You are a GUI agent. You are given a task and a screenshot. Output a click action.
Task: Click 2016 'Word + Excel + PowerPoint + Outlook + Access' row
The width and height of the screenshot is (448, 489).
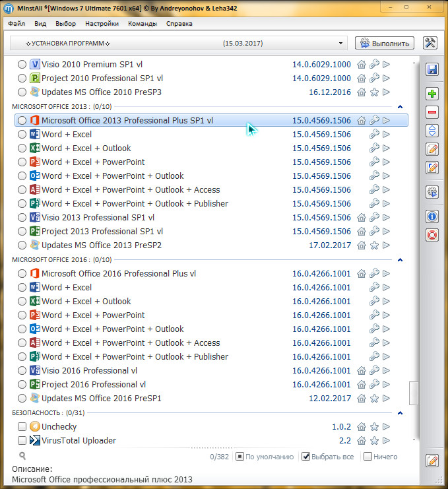[x=211, y=342]
